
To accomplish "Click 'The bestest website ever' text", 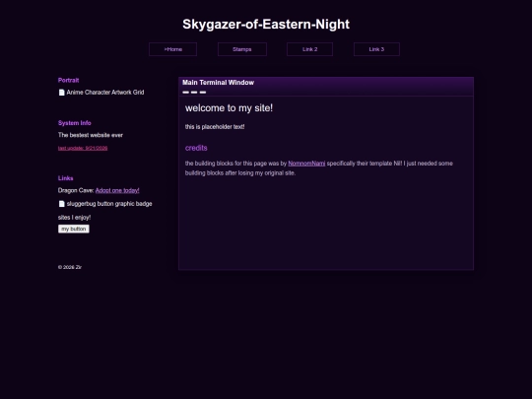I will [x=91, y=135].
